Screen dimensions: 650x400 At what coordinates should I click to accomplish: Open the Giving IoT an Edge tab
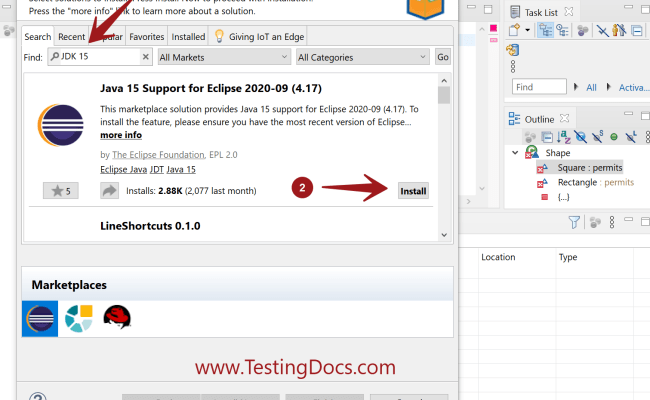pos(260,37)
